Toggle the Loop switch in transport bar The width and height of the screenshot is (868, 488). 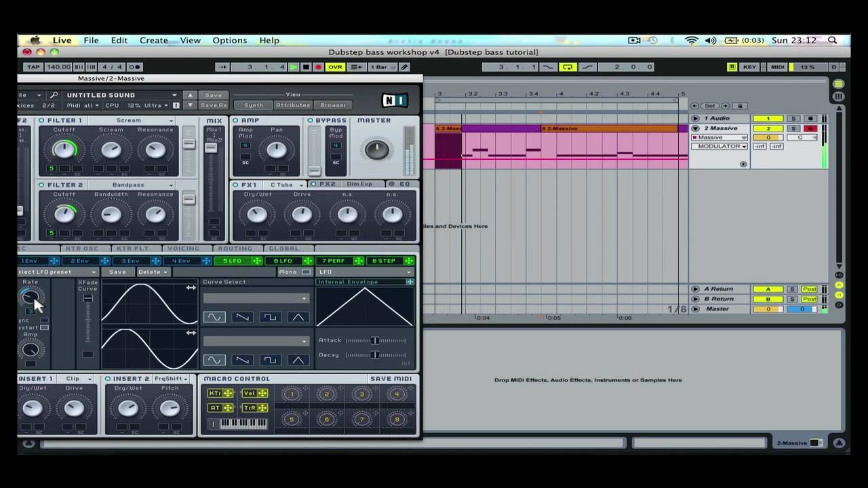coord(568,67)
